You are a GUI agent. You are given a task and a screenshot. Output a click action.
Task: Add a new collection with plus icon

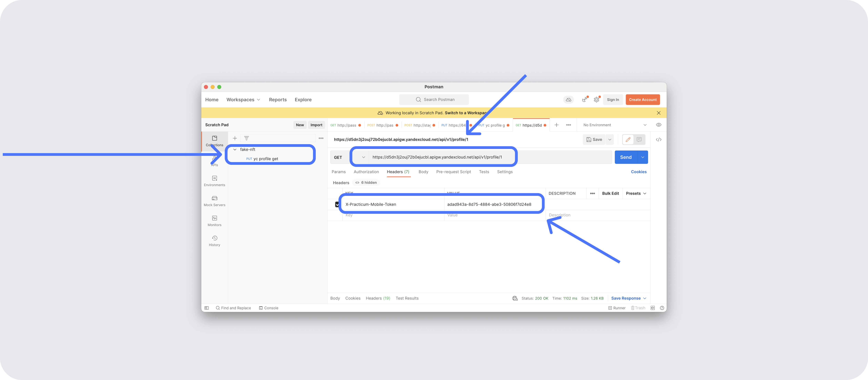coord(235,138)
